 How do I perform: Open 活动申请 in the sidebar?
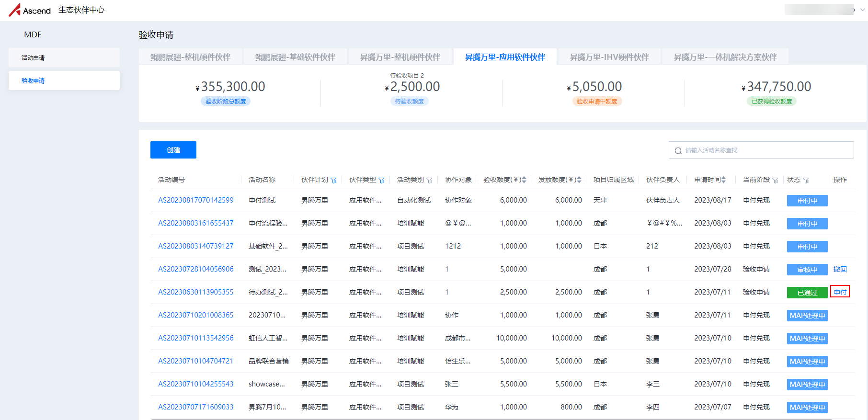(64, 57)
